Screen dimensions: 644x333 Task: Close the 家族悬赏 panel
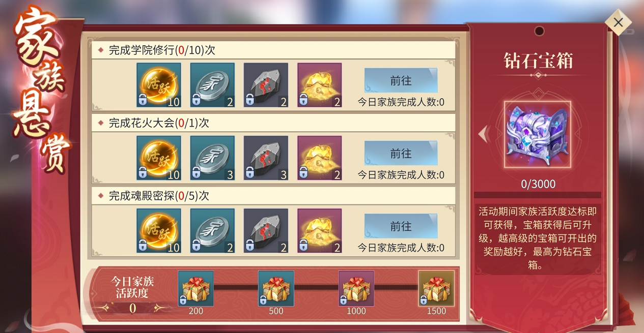(618, 22)
